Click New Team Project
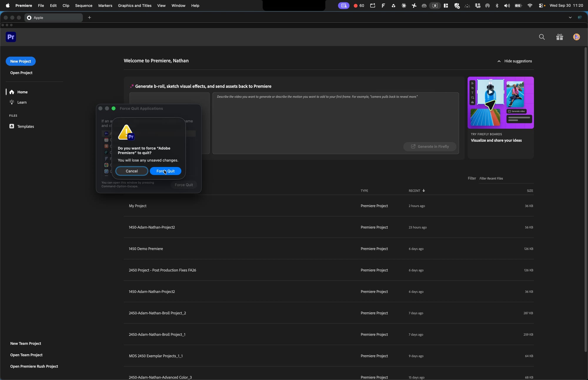 [26, 343]
